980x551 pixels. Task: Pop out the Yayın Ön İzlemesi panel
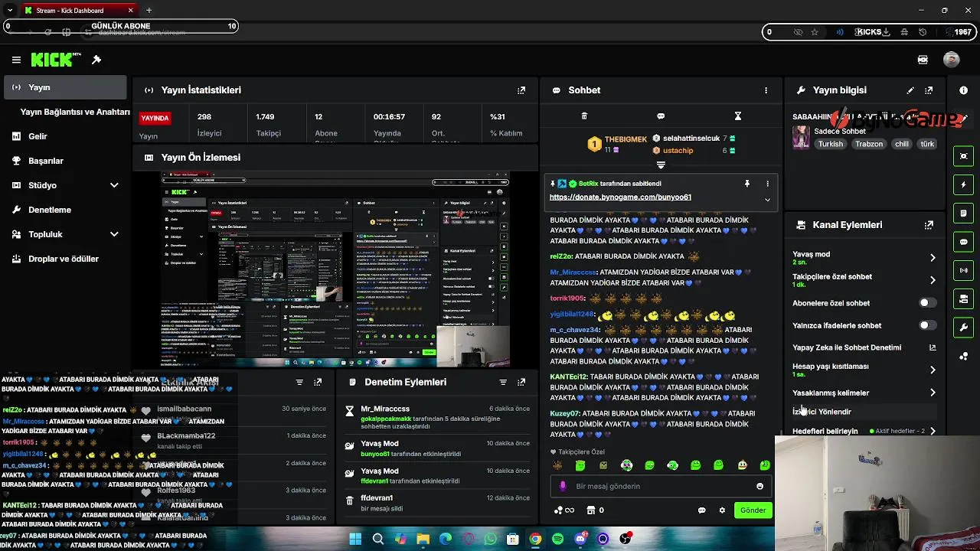[521, 157]
